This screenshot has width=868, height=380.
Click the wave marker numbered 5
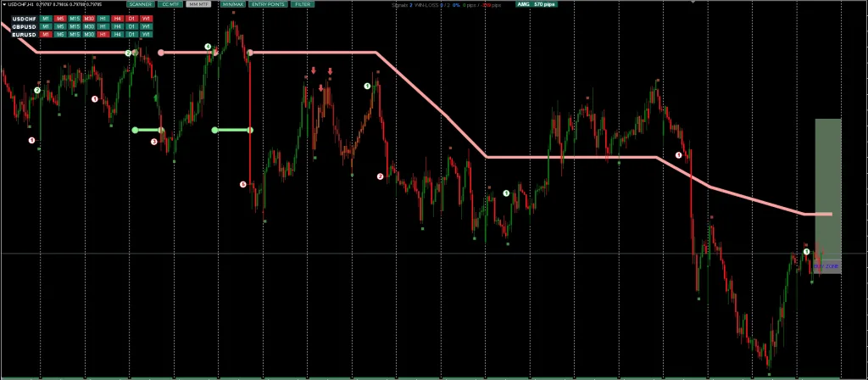pos(243,184)
